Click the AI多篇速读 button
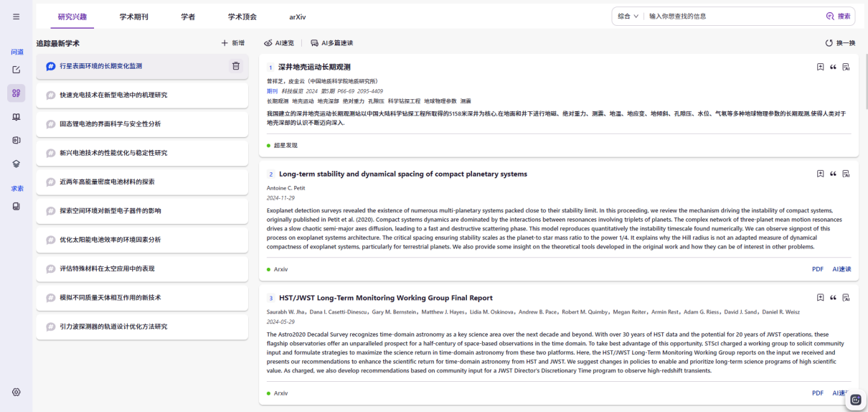The image size is (868, 412). [x=331, y=43]
